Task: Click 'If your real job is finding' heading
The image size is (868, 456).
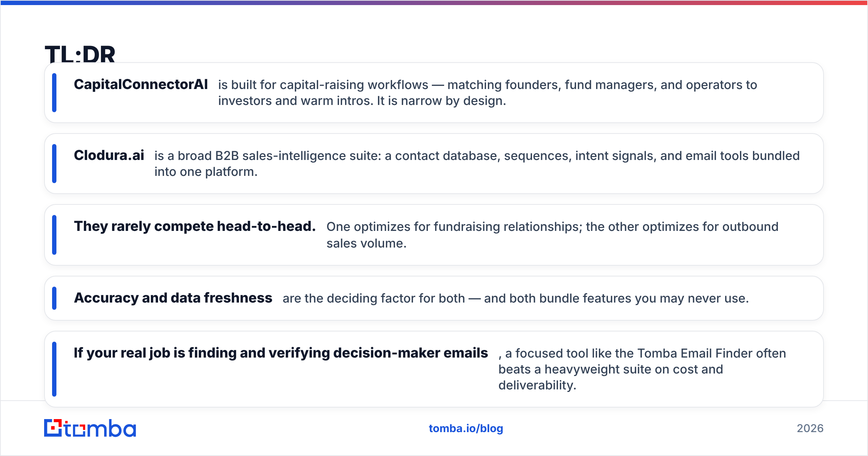Action: pyautogui.click(x=281, y=353)
